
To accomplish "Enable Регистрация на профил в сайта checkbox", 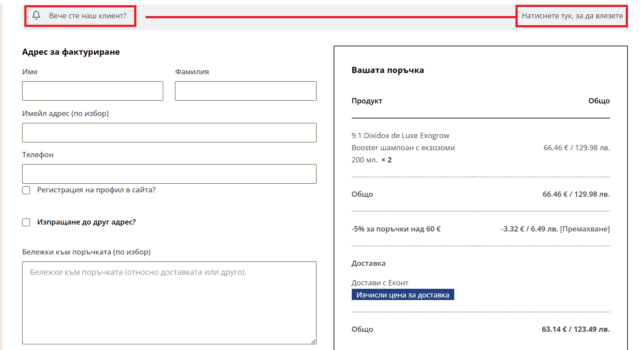I will [26, 190].
